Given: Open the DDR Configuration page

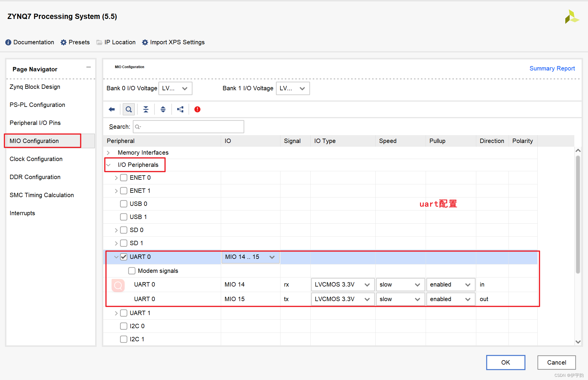Looking at the screenshot, I should coord(35,177).
